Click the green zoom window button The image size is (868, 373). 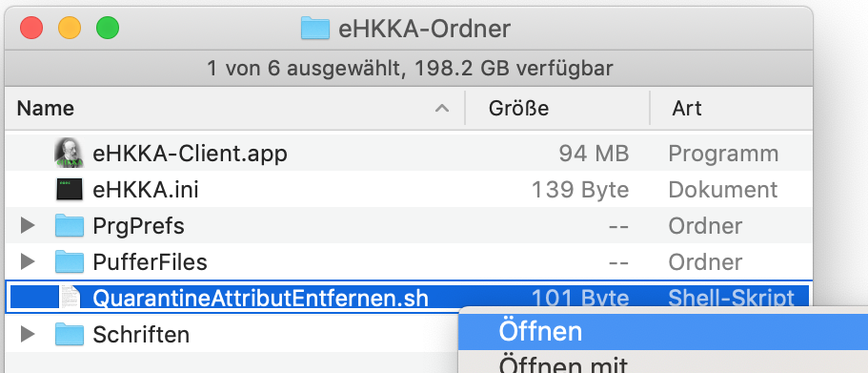[108, 29]
